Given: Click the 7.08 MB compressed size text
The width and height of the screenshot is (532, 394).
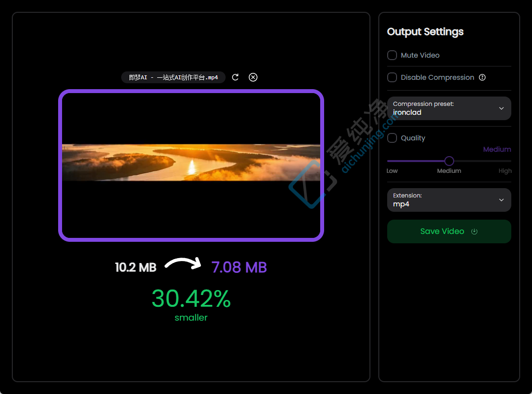Looking at the screenshot, I should tap(239, 267).
